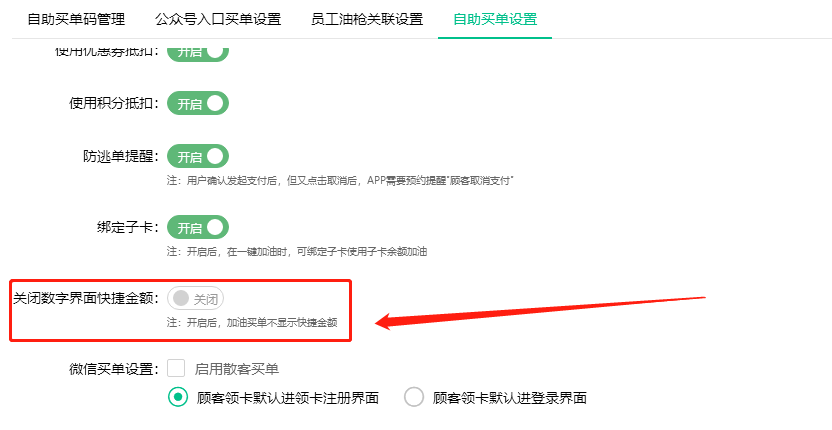Viewport: 832px width, 430px height.
Task: Enable the 关闭数字界面快捷金额 toggle
Action: 196,298
